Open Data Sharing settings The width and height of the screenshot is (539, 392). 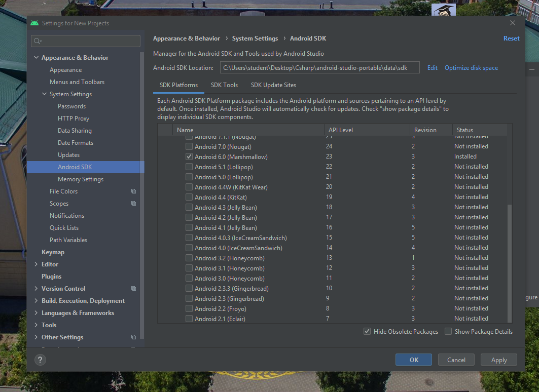[75, 131]
